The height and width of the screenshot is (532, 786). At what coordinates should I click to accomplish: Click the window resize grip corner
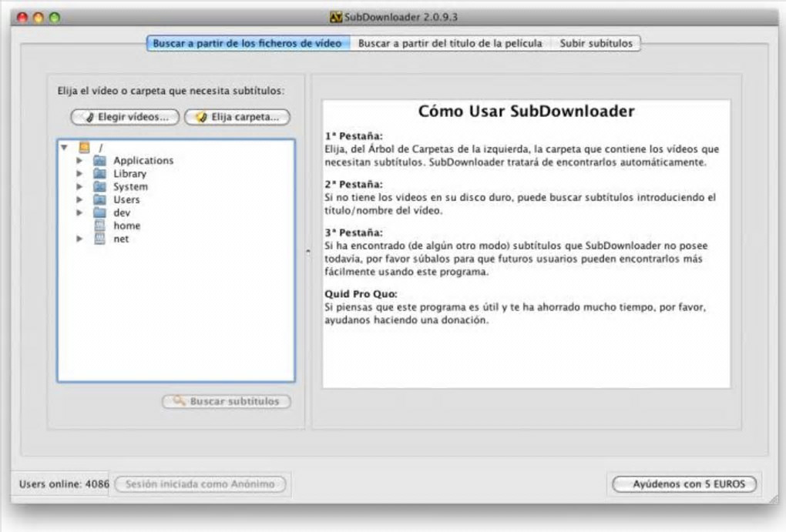click(774, 498)
